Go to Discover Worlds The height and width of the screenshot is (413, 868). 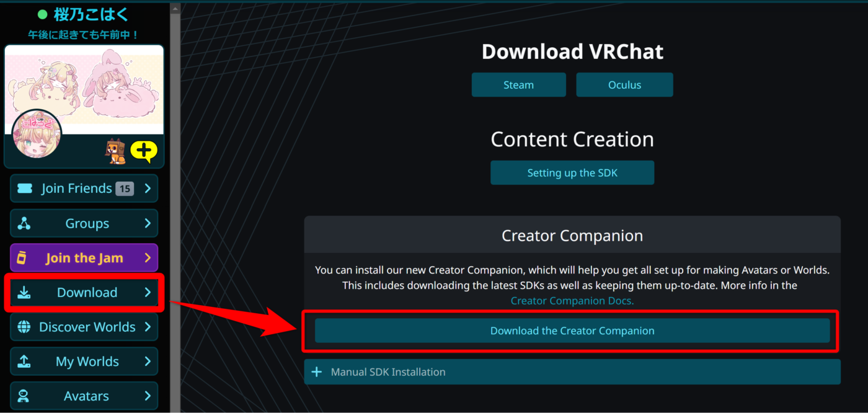(x=84, y=327)
